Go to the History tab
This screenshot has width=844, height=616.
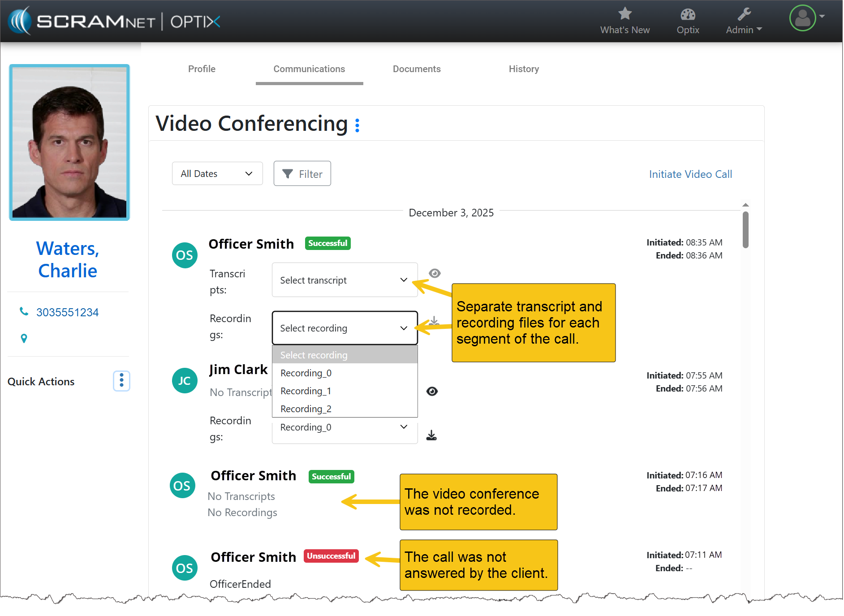523,69
